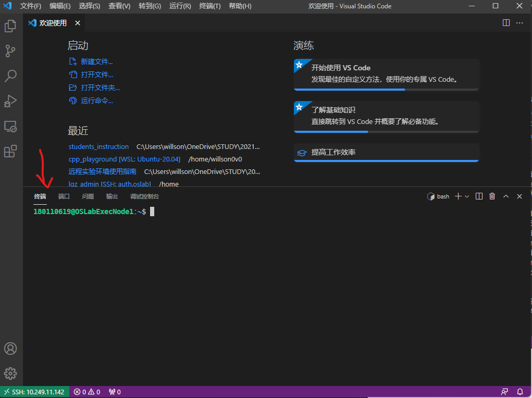532x398 pixels.
Task: Split the terminal panel
Action: coord(479,196)
